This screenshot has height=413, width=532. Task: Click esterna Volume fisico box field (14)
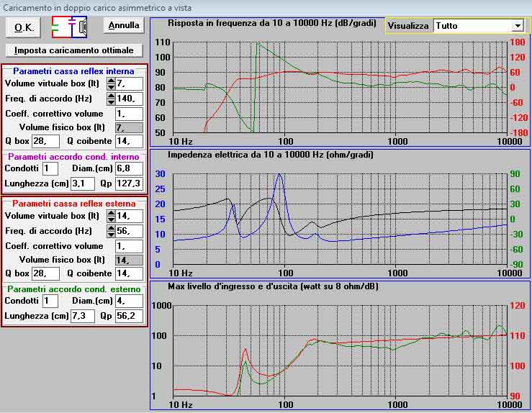(130, 260)
